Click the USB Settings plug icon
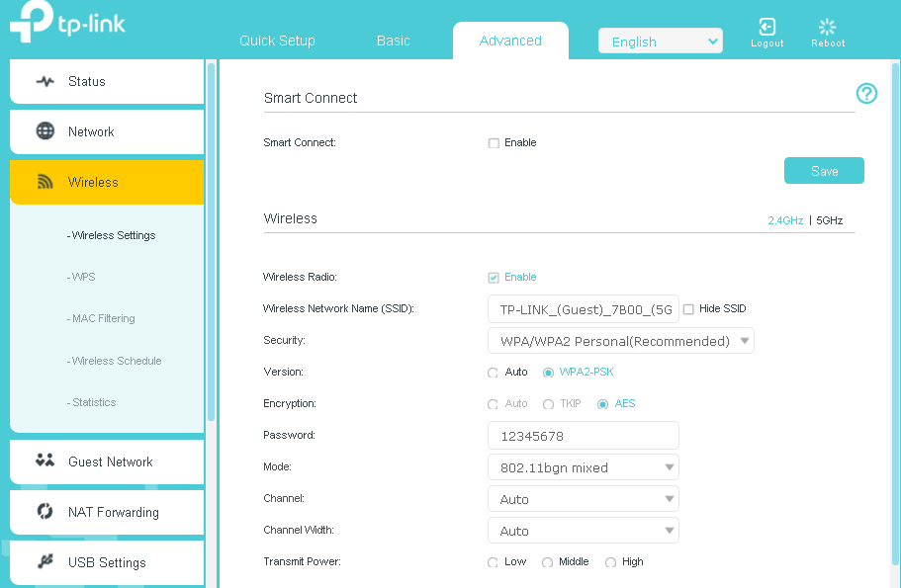The image size is (901, 588). [x=45, y=562]
